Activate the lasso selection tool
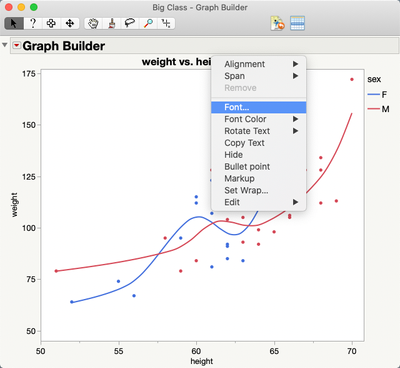Viewport: 400px width, 368px height. pos(130,24)
